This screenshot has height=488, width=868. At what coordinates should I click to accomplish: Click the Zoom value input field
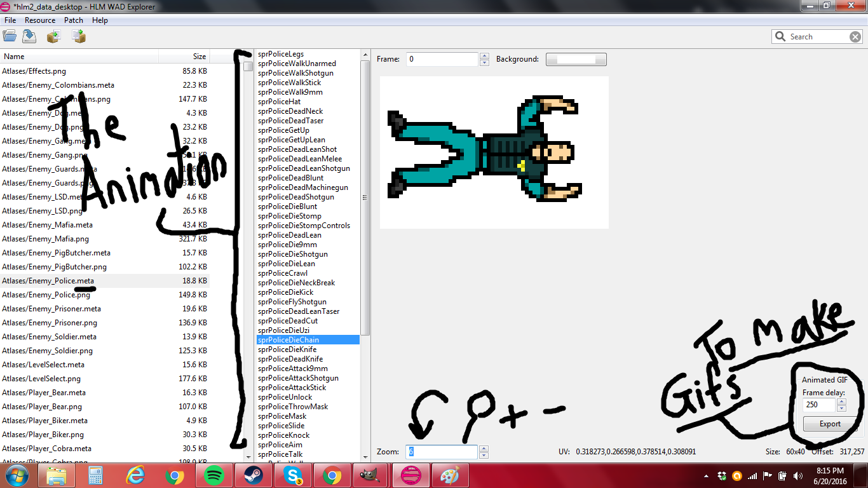click(442, 452)
